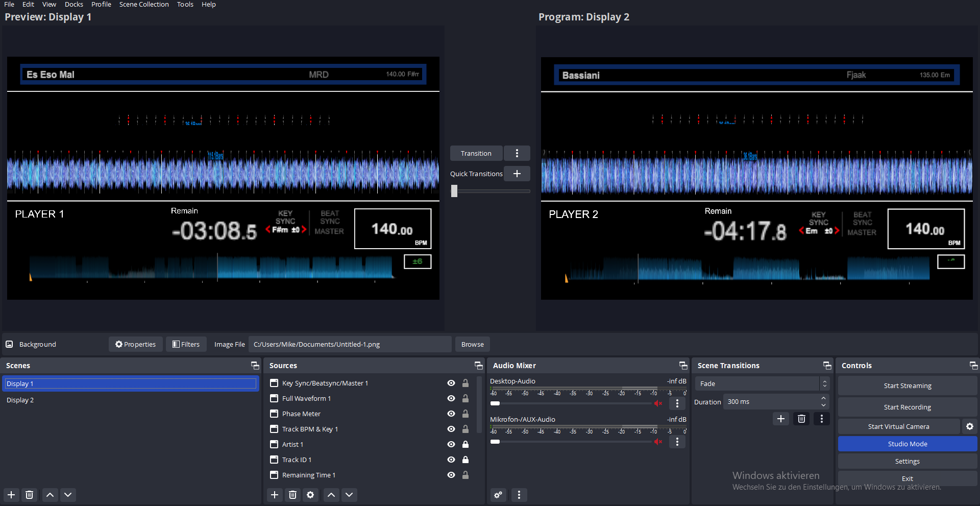Click the transition T-bar slider handle

[454, 191]
